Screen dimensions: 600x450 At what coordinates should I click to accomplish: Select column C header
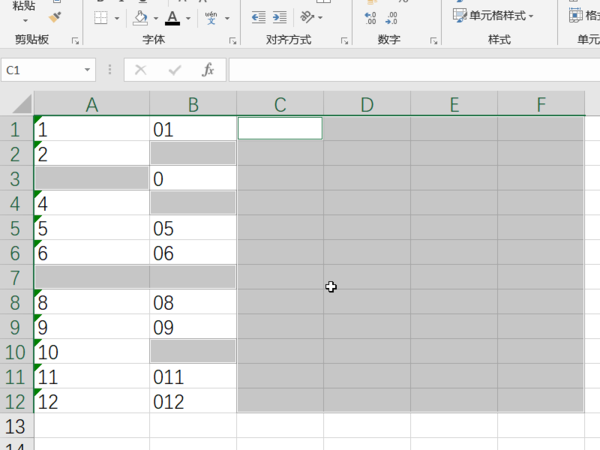280,104
